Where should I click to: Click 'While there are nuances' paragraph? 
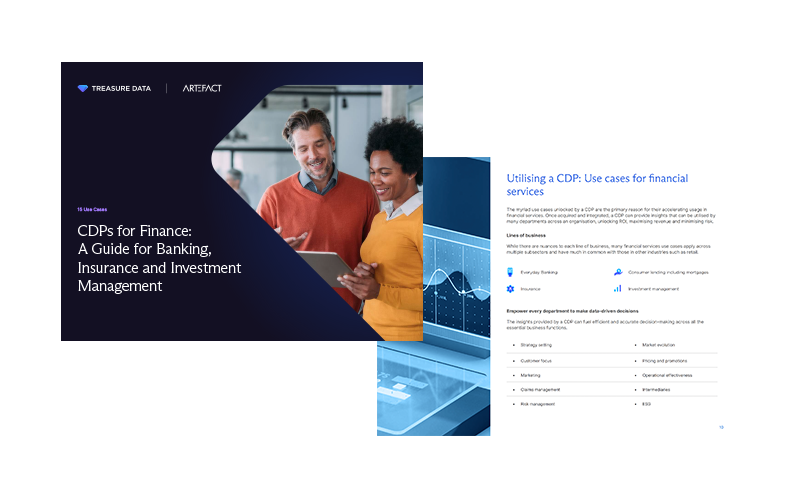coord(608,249)
